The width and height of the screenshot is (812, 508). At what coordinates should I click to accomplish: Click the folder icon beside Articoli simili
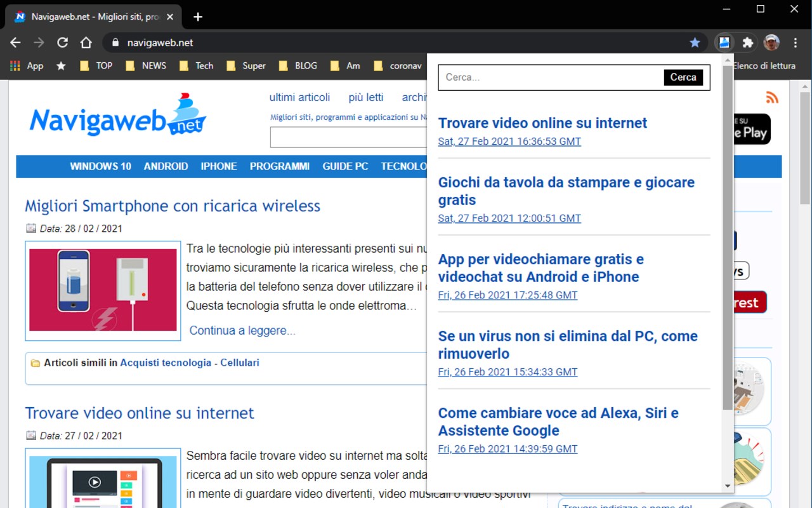coord(36,363)
